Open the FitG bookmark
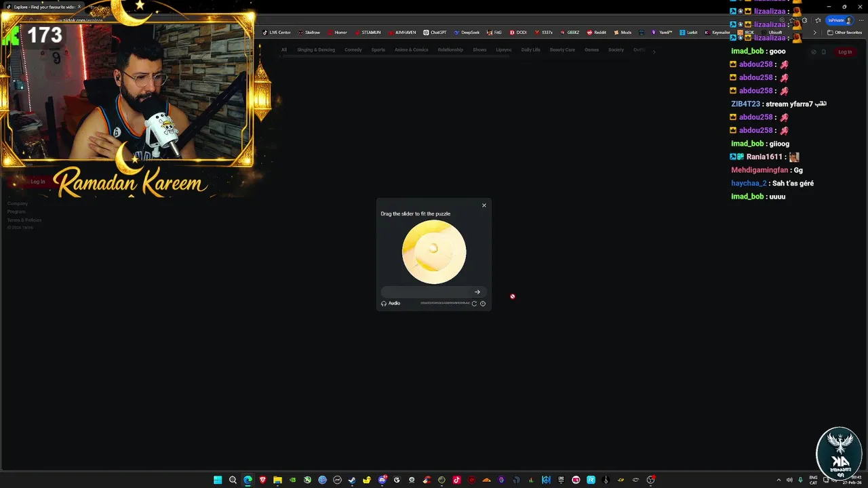868x488 pixels. [x=494, y=33]
